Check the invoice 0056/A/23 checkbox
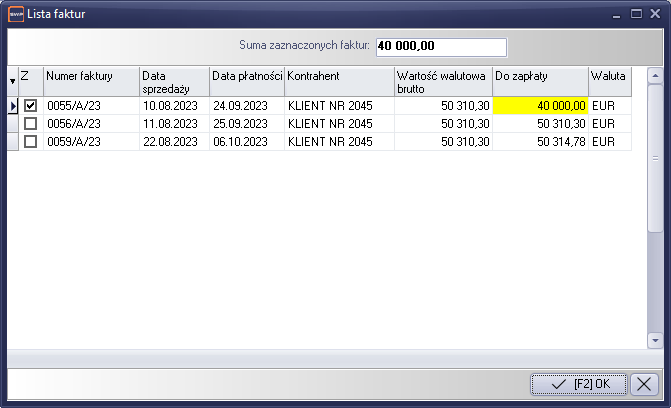The image size is (671, 408). [31, 123]
